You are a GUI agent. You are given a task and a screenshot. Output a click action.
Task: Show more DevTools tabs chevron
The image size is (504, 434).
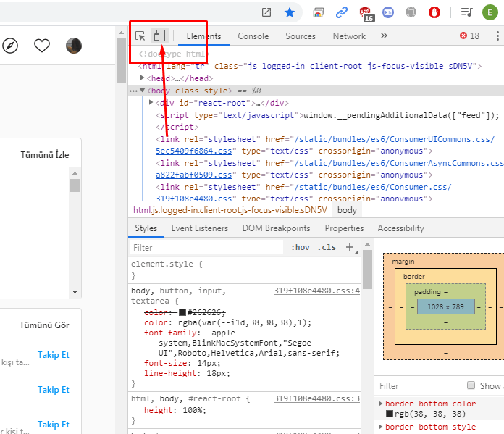(x=384, y=36)
